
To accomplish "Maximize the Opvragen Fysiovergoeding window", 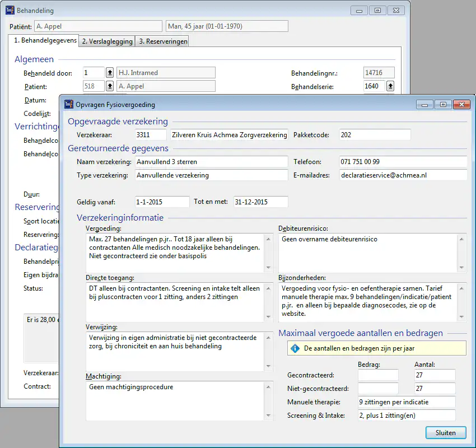I will pyautogui.click(x=442, y=104).
